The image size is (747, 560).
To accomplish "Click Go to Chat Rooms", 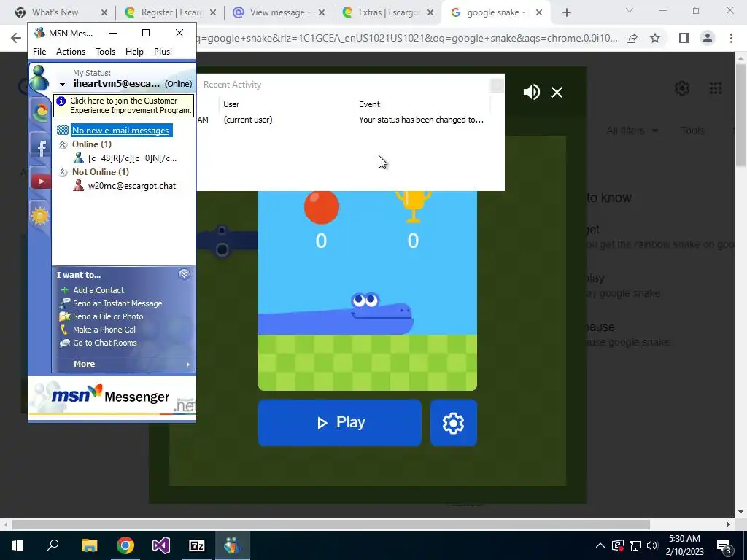I will click(105, 343).
